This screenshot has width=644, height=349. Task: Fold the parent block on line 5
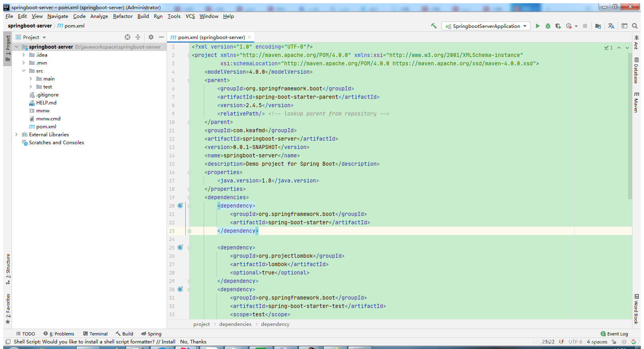click(189, 80)
